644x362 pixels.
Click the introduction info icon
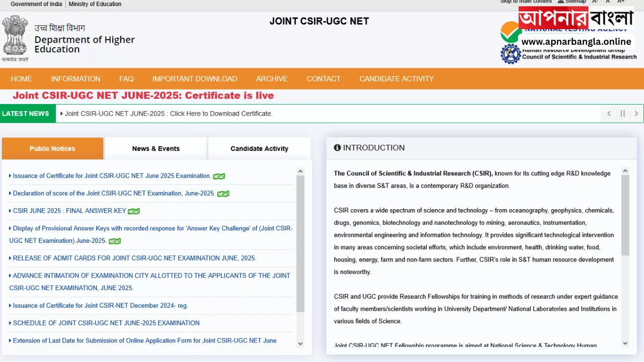pyautogui.click(x=337, y=147)
